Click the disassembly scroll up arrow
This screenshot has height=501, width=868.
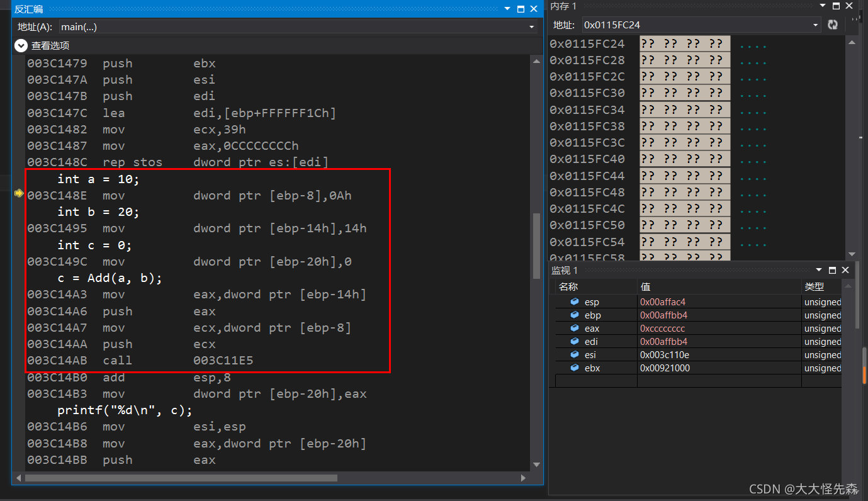(x=536, y=62)
